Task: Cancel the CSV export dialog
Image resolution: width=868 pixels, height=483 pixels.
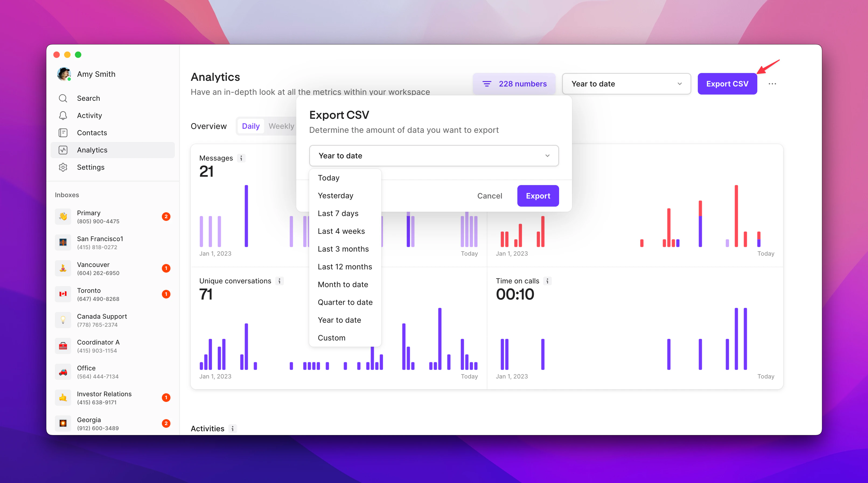Action: tap(490, 196)
